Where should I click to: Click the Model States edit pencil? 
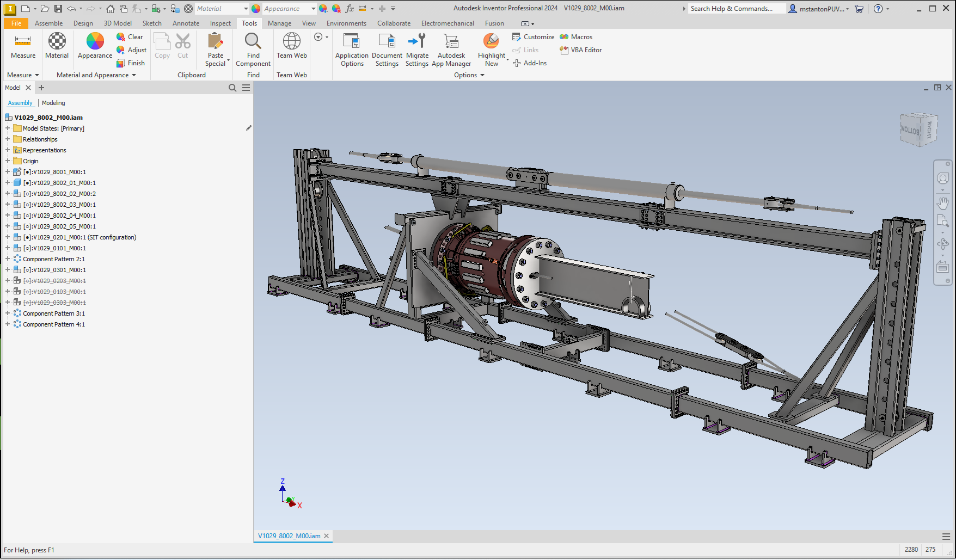coord(249,128)
